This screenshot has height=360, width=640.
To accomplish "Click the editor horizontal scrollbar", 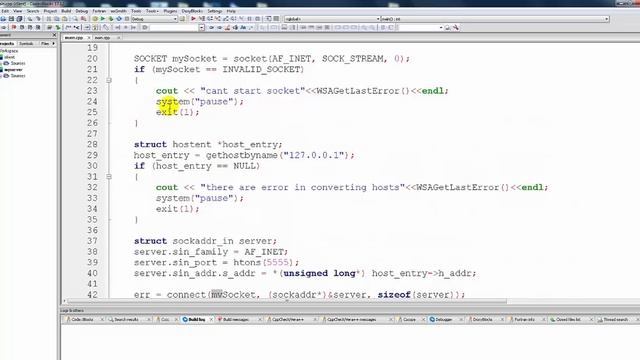I will [287, 302].
